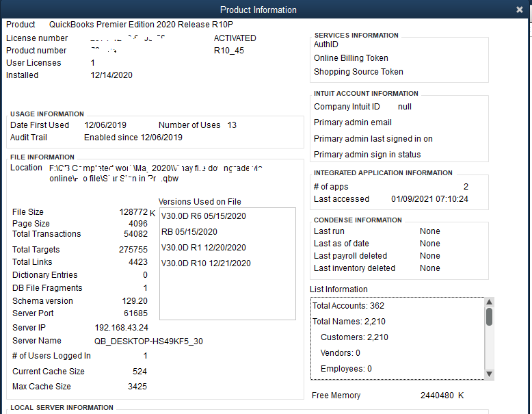Click the Last as of date None value
Screen dimensions: 532x414
point(430,244)
